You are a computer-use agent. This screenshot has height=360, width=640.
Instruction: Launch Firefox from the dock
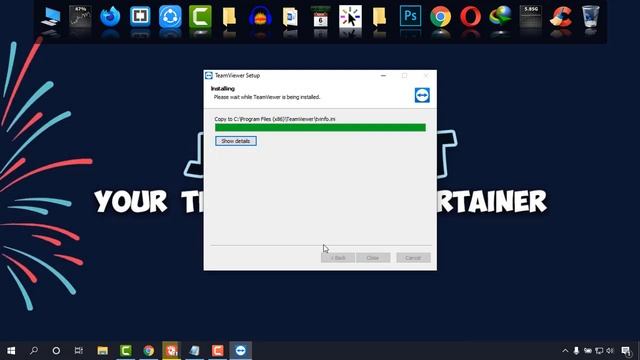click(x=110, y=17)
